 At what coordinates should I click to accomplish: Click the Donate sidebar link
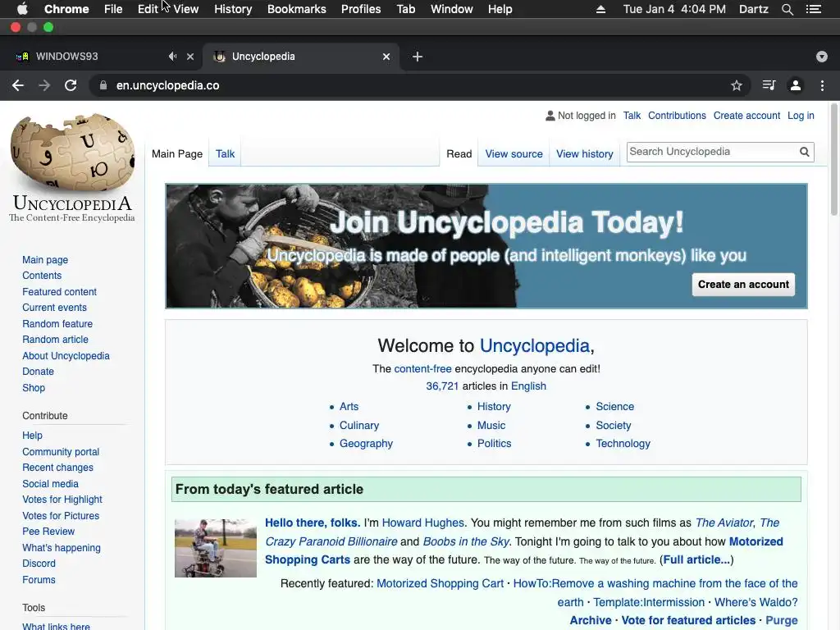[x=38, y=372]
